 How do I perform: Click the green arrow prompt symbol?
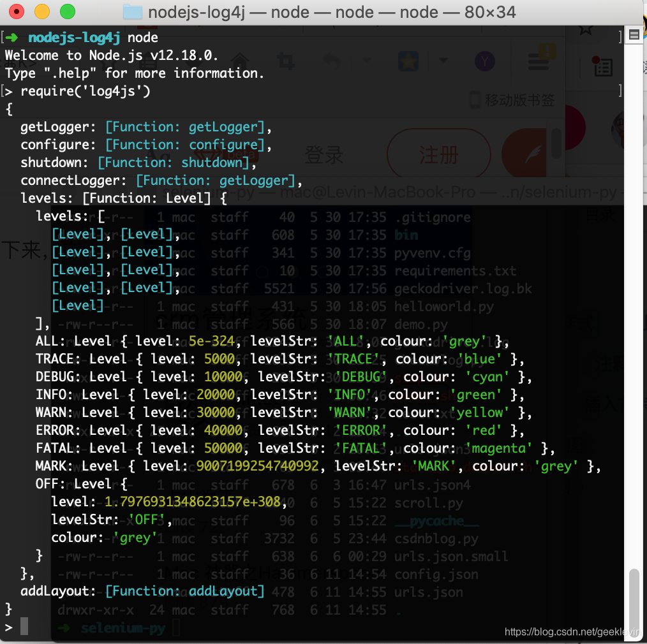pyautogui.click(x=12, y=38)
